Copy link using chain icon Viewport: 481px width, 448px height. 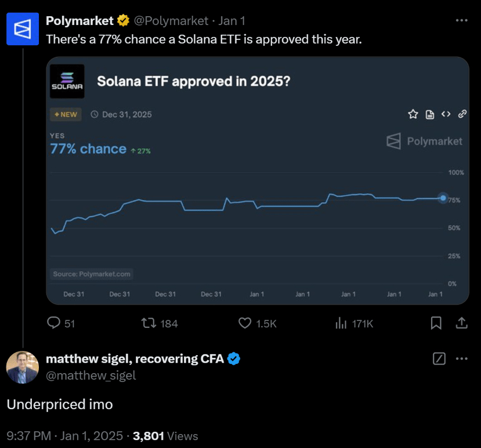tap(462, 114)
